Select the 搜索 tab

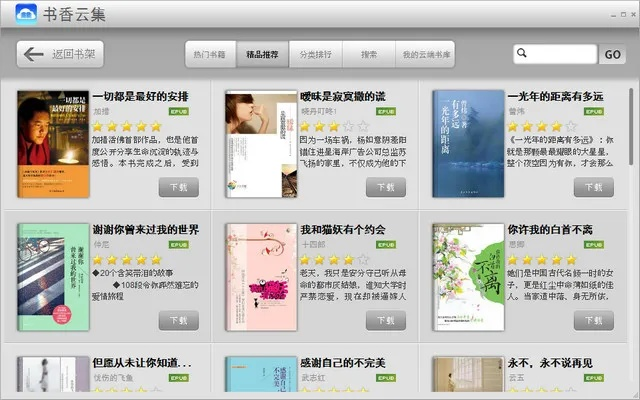(369, 54)
